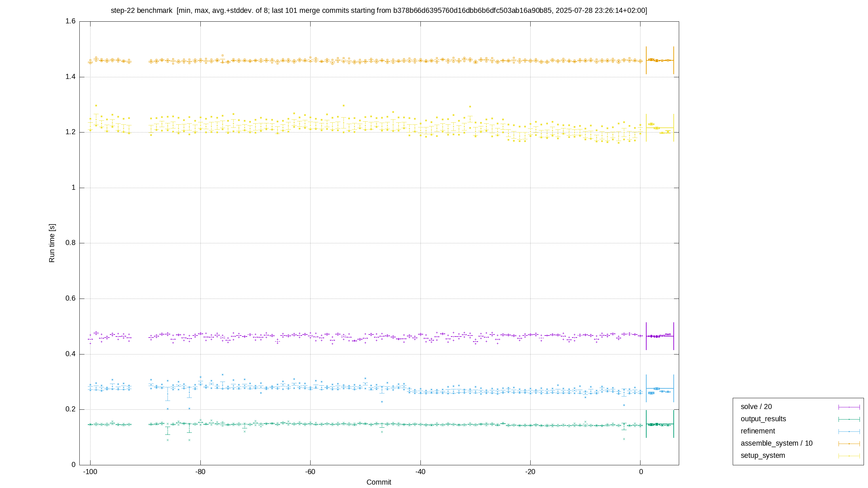Click the orange summary error bar at right
Screen dimensions: 868x488
pyautogui.click(x=660, y=60)
